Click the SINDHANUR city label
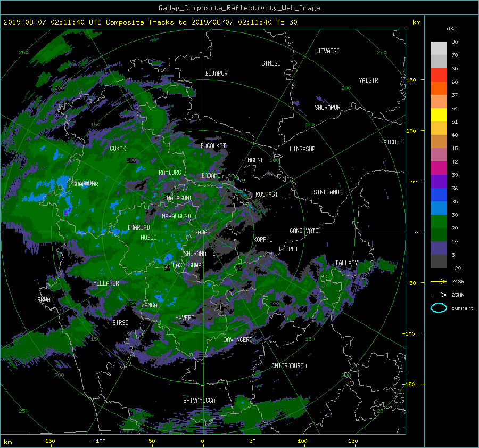Image resolution: width=479 pixels, height=448 pixels. (x=328, y=192)
